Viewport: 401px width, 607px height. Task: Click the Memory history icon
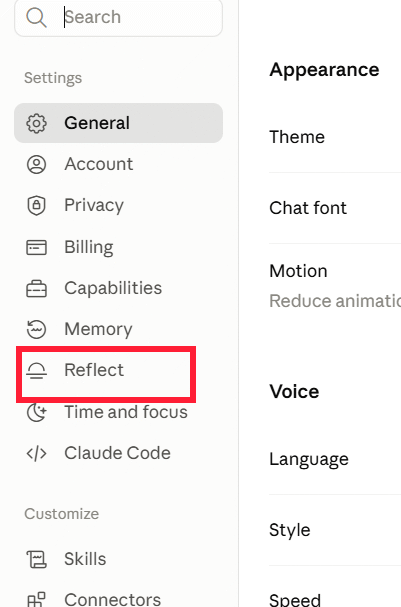point(36,329)
